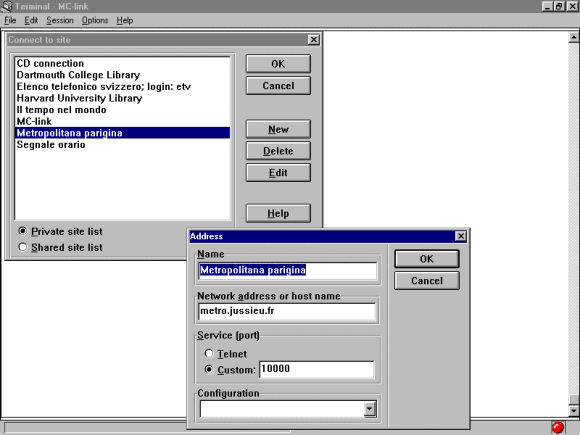Select the Custom port radio button
The height and width of the screenshot is (435, 580).
pos(209,370)
